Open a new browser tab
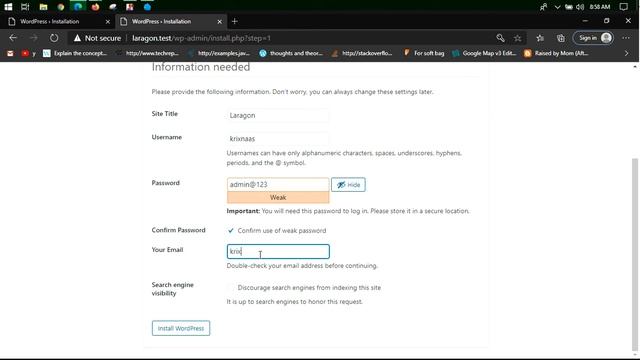This screenshot has height=360, width=640. coord(235,21)
